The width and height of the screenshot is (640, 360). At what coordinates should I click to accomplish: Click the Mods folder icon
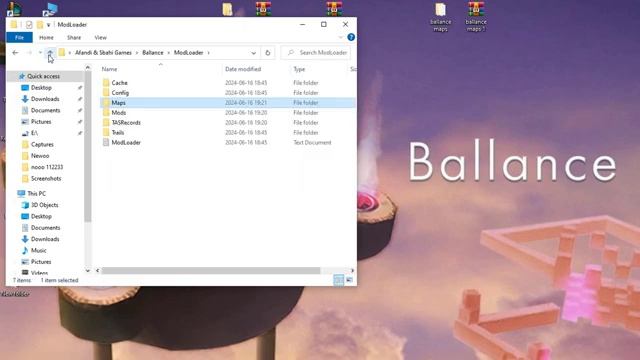click(x=106, y=113)
